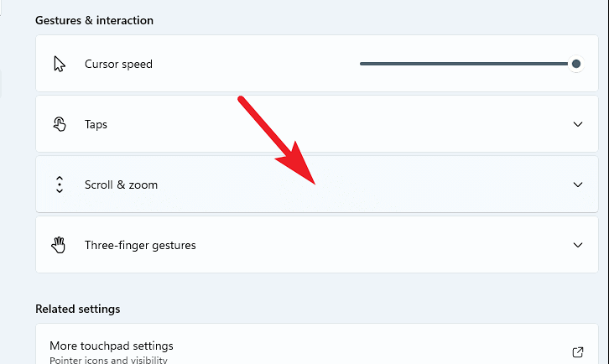The width and height of the screenshot is (609, 364).
Task: Expand the Taps section chevron
Action: 578,124
